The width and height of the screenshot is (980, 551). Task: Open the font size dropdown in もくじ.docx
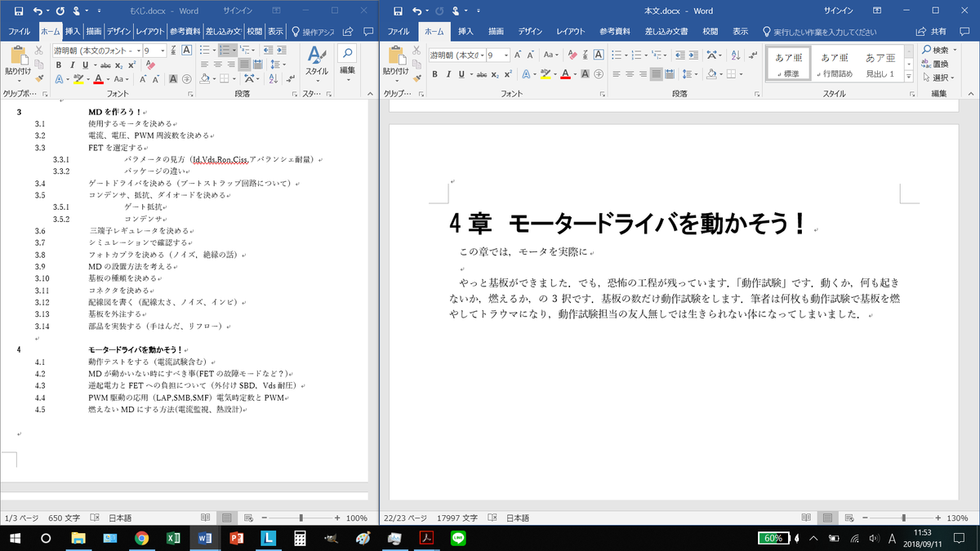coord(163,51)
